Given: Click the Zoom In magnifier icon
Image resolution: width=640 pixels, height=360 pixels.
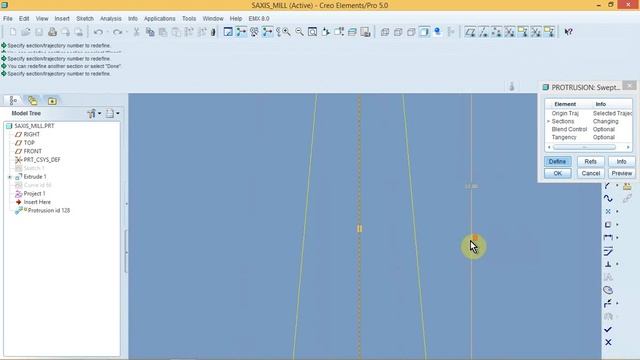Looking at the screenshot, I should coord(287,32).
